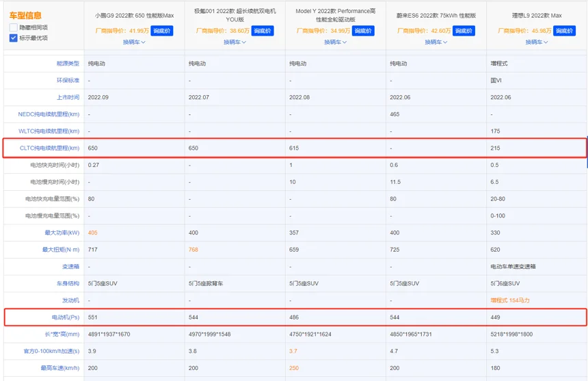Enable the 隐藏相同项 checkbox

14,27
